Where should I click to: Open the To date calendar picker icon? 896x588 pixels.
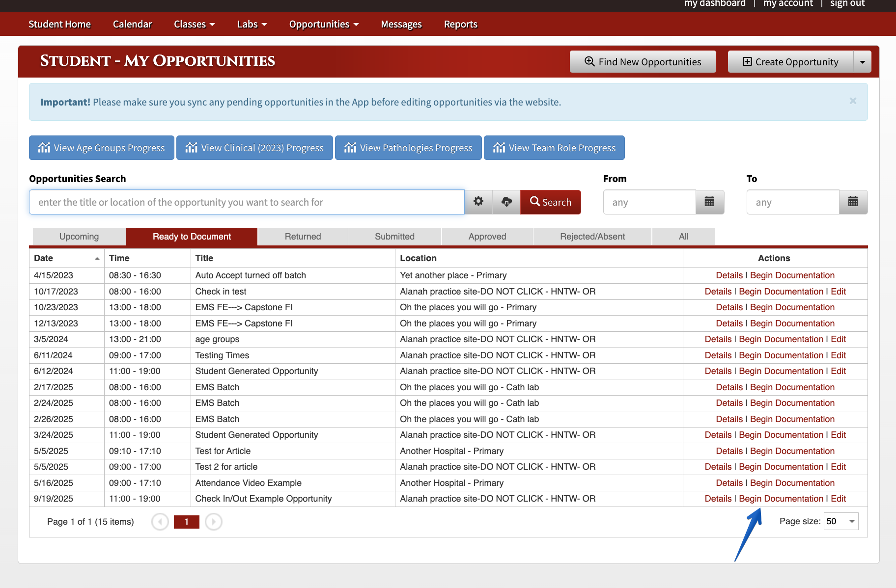[x=853, y=202]
